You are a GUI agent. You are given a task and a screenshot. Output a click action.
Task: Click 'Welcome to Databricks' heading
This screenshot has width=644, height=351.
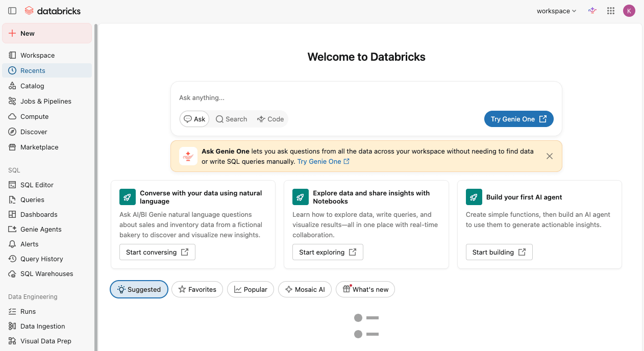click(366, 57)
